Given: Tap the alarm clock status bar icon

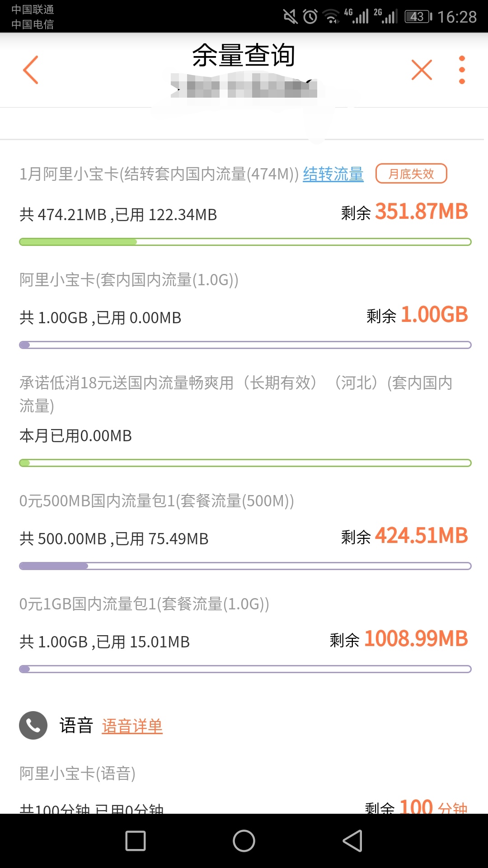Looking at the screenshot, I should 310,17.
